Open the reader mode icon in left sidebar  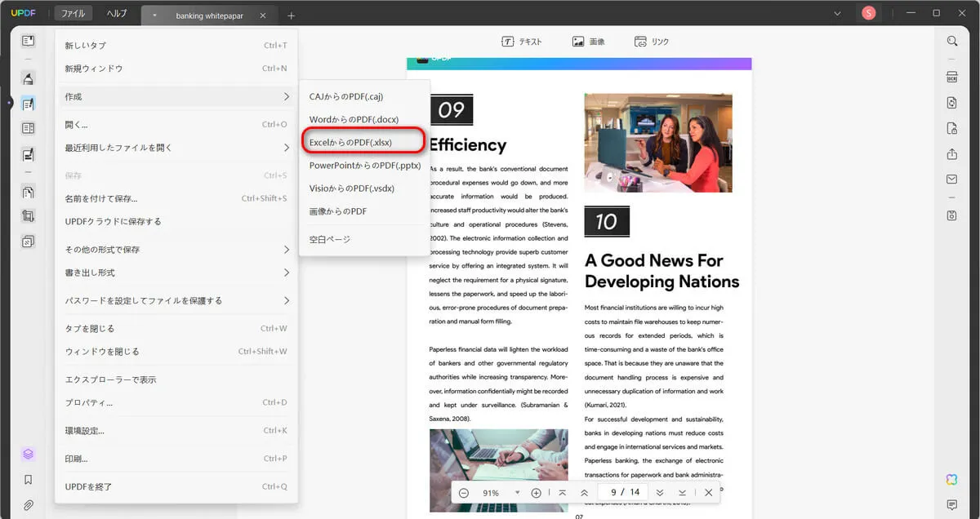click(x=29, y=41)
